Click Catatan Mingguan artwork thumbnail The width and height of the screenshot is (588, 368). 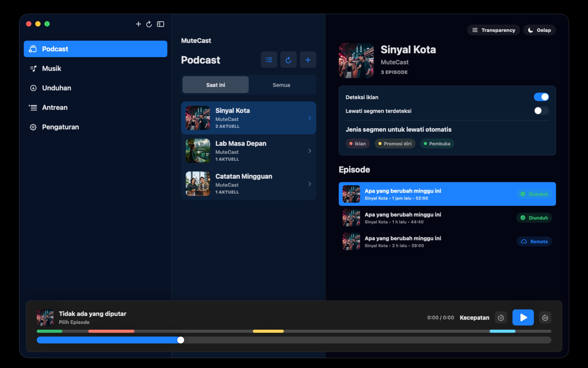pyautogui.click(x=198, y=184)
